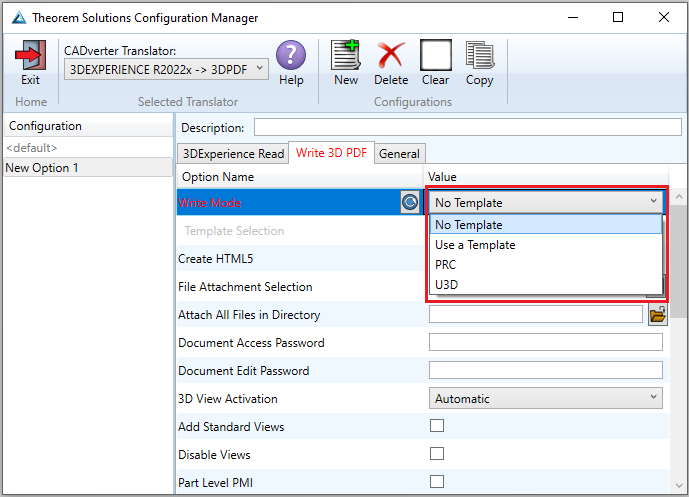This screenshot has width=689, height=497.
Task: Open the 3D View Activation Automatic dropdown
Action: click(545, 399)
